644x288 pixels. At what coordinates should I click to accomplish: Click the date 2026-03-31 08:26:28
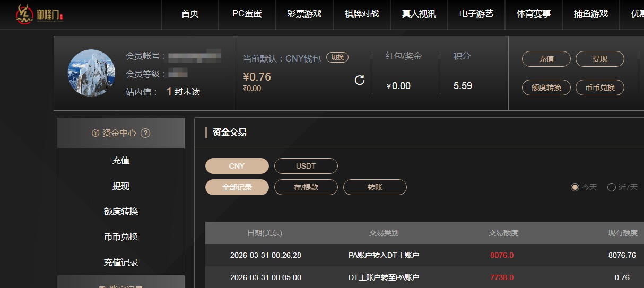pos(266,255)
